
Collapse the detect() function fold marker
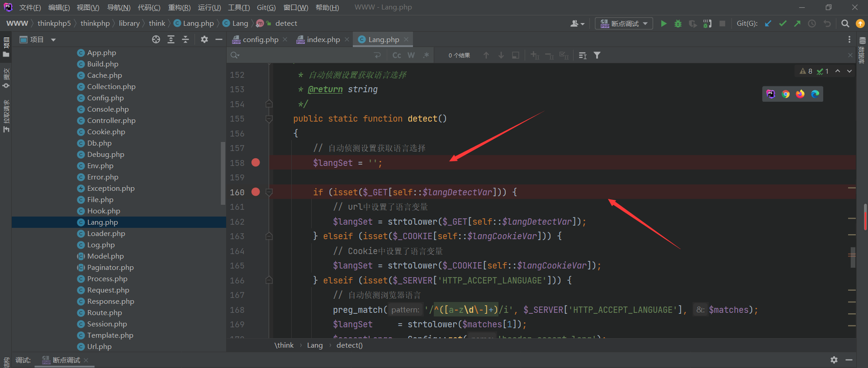269,119
